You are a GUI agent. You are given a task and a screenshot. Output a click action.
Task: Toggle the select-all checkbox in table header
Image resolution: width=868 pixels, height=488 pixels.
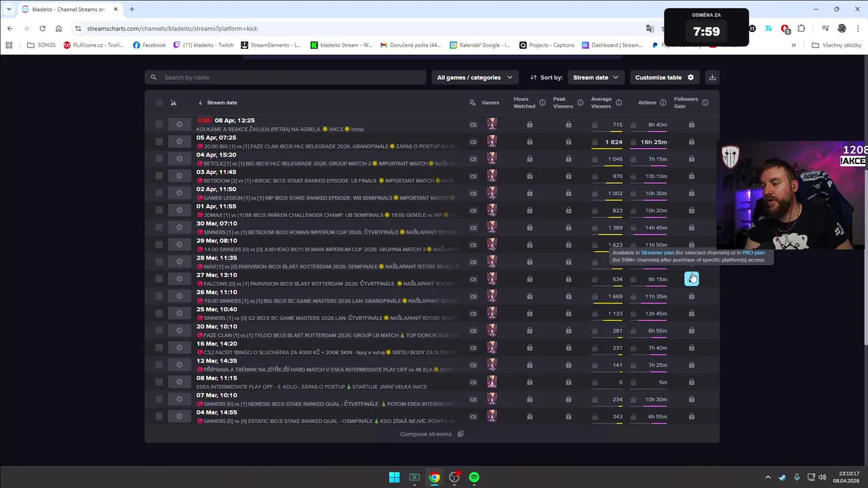159,103
